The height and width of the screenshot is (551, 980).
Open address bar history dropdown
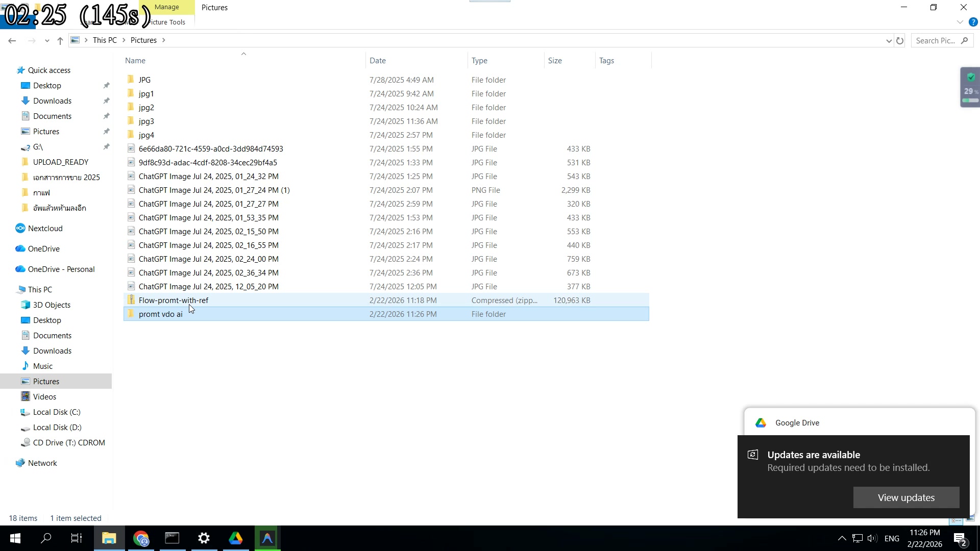click(889, 41)
